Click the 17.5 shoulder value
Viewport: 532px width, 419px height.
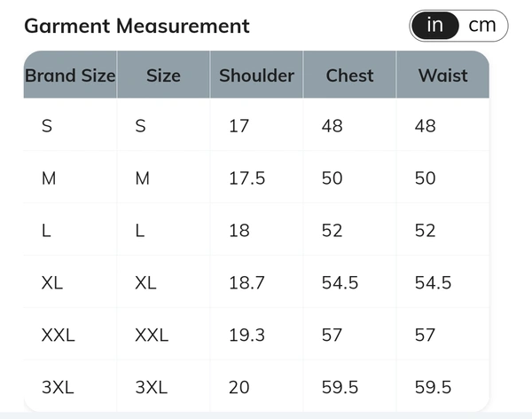coord(246,178)
